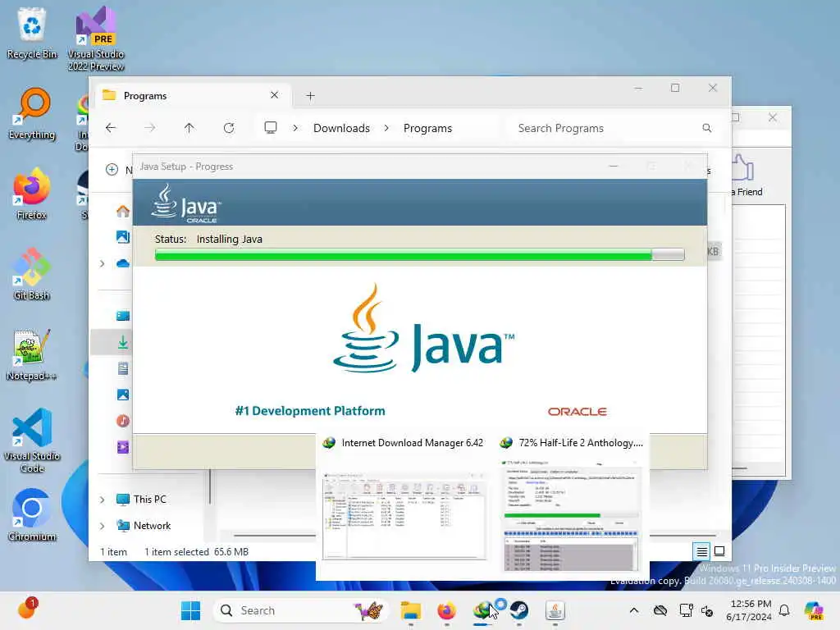Expand the OneDrive sidebar node
Viewport: 840px width, 630px height.
103,263
